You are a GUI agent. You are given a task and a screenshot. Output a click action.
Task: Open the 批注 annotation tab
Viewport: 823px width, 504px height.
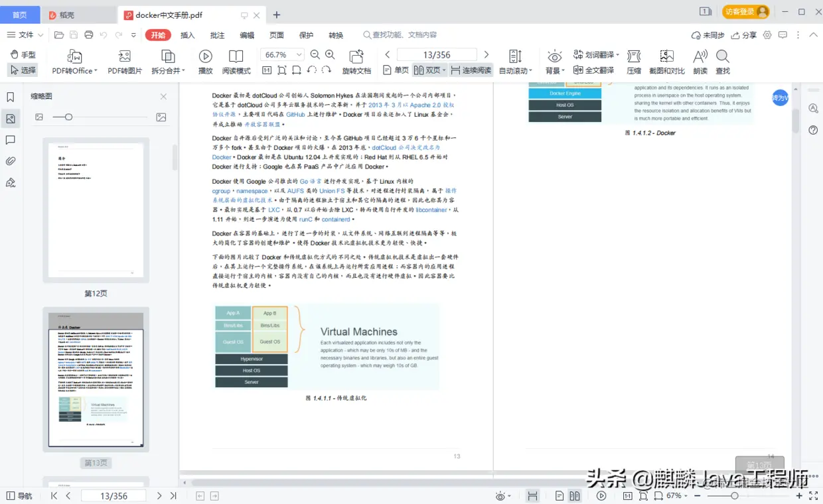[x=217, y=35]
